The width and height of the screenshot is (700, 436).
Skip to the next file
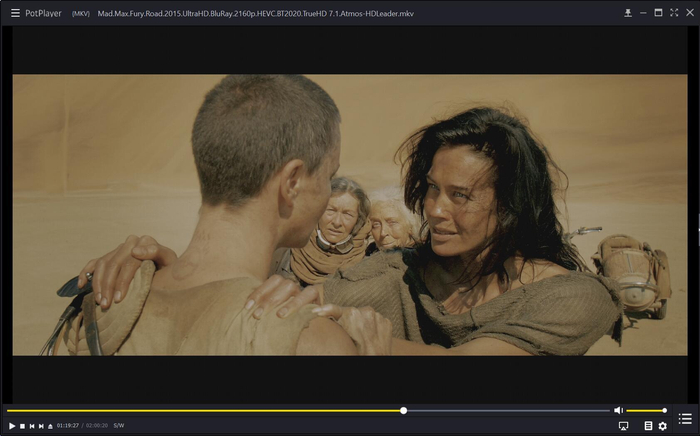click(x=41, y=426)
